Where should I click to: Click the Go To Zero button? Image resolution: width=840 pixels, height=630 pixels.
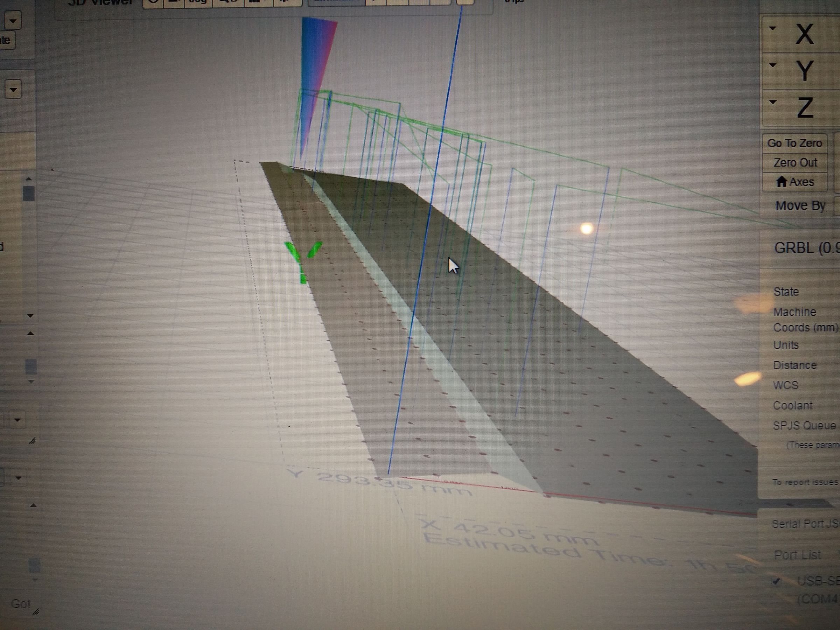pyautogui.click(x=795, y=143)
